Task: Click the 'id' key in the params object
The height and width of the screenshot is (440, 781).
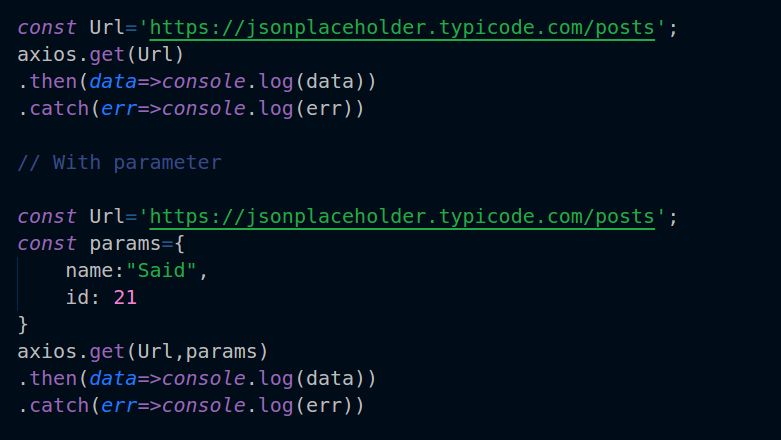Action: pyautogui.click(x=77, y=298)
